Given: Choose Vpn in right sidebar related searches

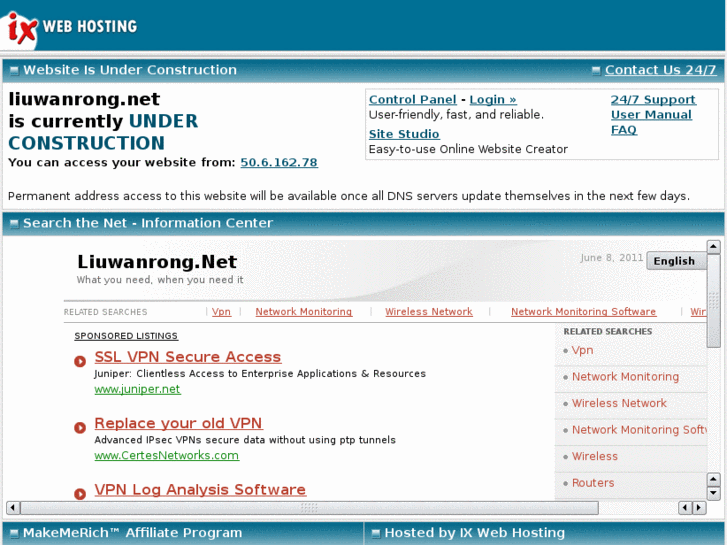Looking at the screenshot, I should coord(582,350).
